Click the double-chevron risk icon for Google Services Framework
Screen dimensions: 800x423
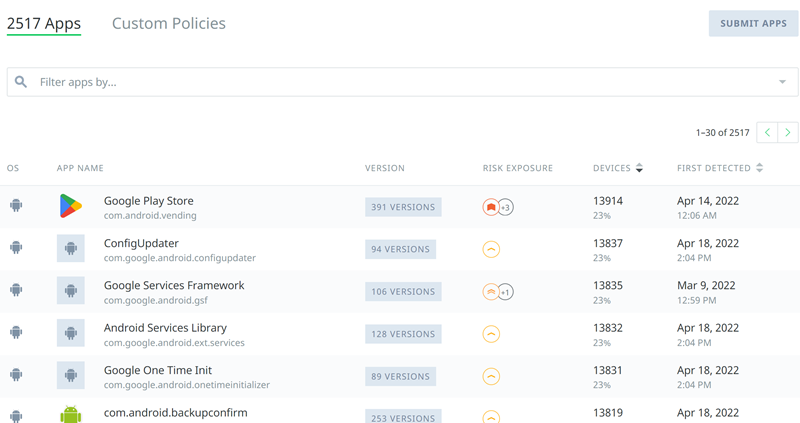click(491, 292)
